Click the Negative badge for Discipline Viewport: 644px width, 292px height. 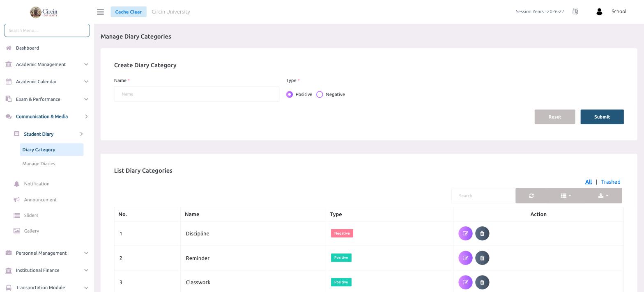click(342, 233)
